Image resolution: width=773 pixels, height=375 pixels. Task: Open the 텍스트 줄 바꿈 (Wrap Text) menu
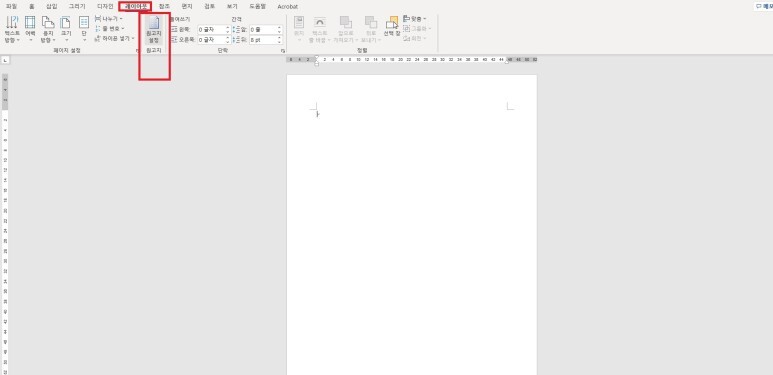pyautogui.click(x=319, y=29)
